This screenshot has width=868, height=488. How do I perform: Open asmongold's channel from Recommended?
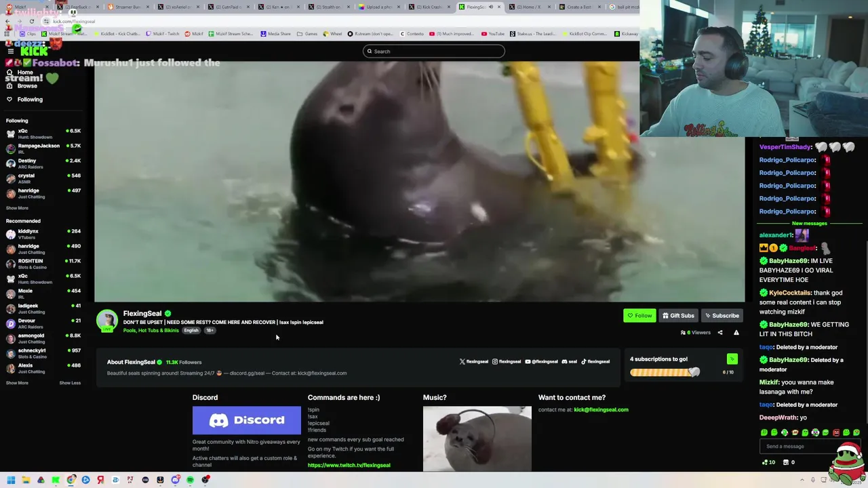tap(43, 338)
